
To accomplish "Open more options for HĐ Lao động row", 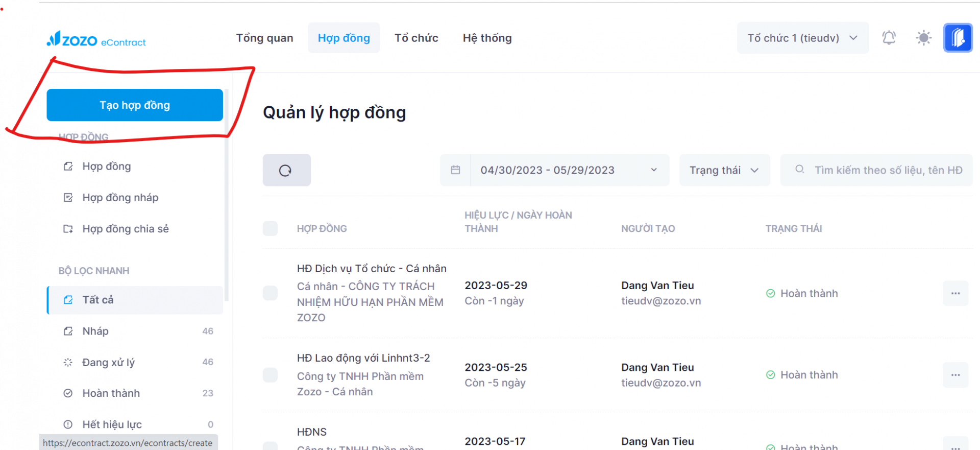I will pos(955,375).
